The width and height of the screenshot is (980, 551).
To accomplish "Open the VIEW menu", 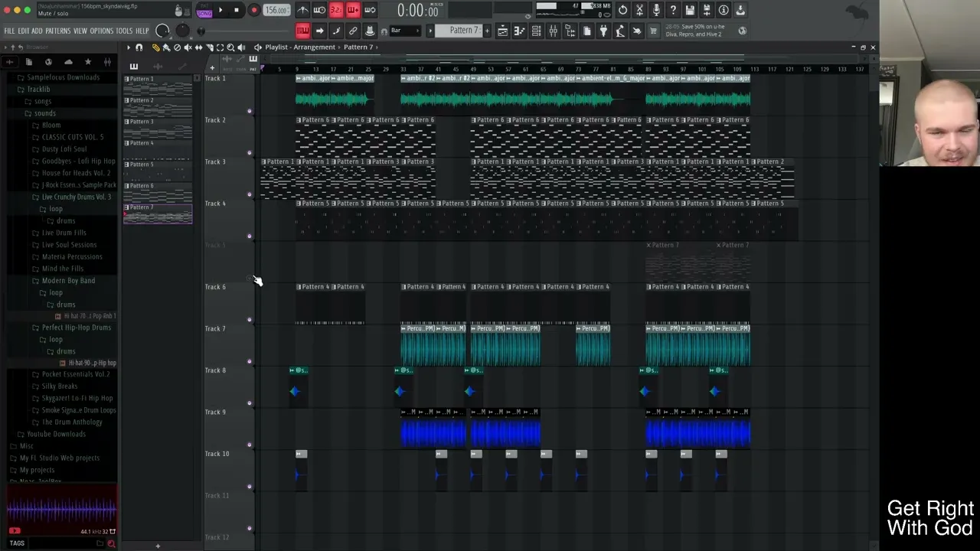I will (80, 31).
